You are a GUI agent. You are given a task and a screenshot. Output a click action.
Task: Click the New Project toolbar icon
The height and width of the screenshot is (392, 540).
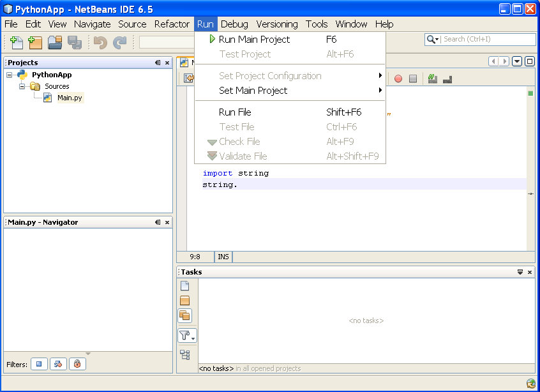pyautogui.click(x=35, y=43)
